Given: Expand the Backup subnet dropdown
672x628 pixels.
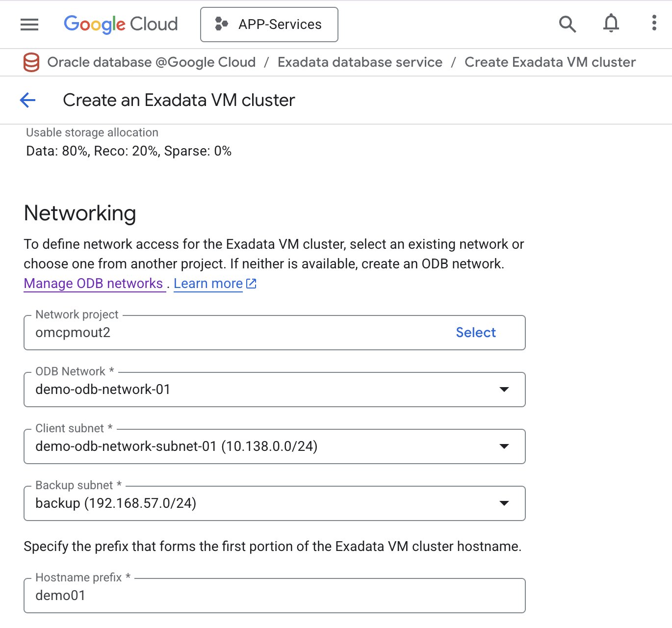Looking at the screenshot, I should 504,503.
